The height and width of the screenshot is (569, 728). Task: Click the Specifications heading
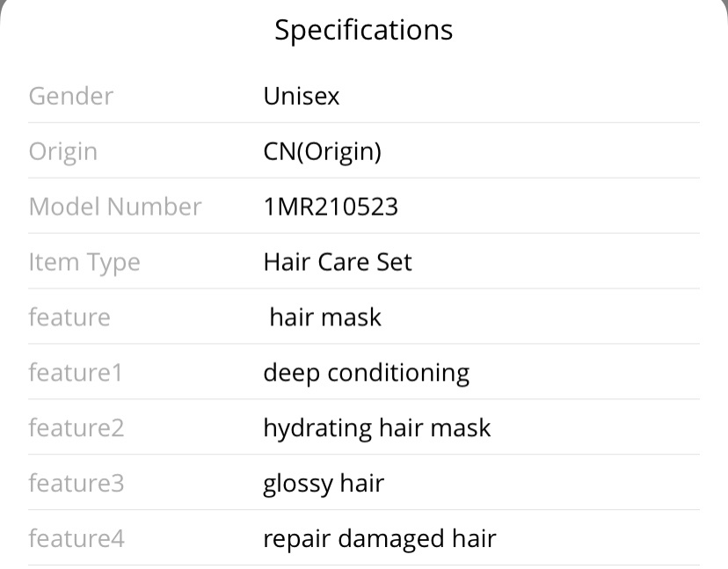(x=363, y=31)
